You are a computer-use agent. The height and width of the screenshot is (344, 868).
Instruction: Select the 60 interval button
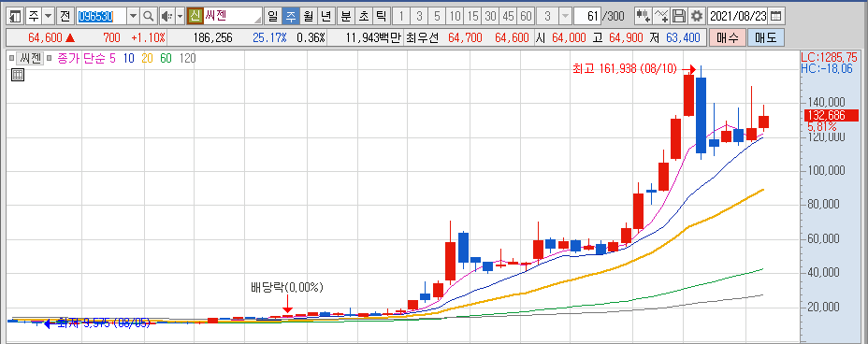(x=527, y=16)
